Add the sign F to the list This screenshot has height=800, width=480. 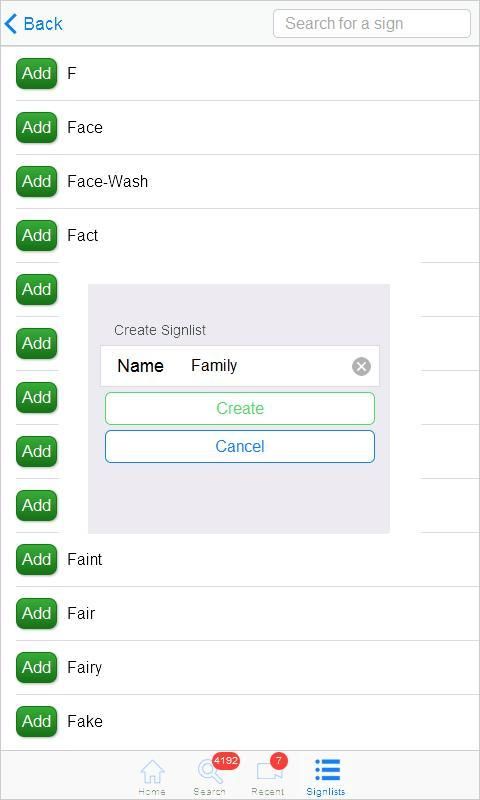36,73
